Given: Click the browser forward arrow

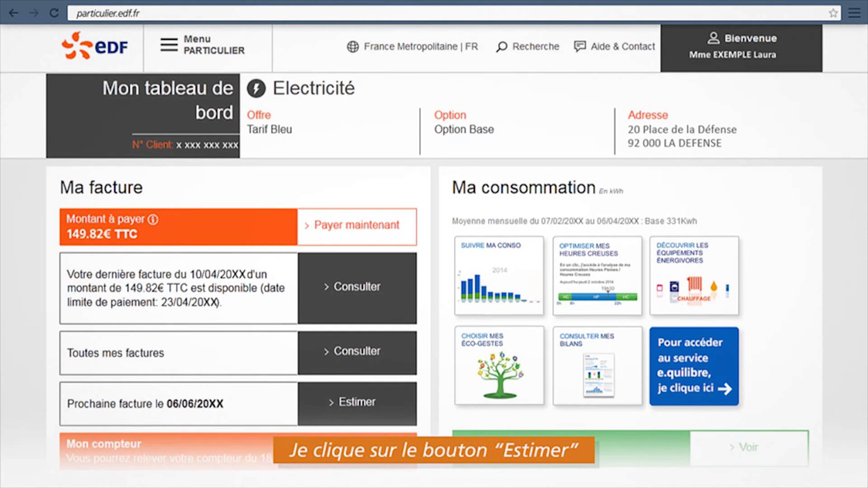Looking at the screenshot, I should pyautogui.click(x=34, y=13).
